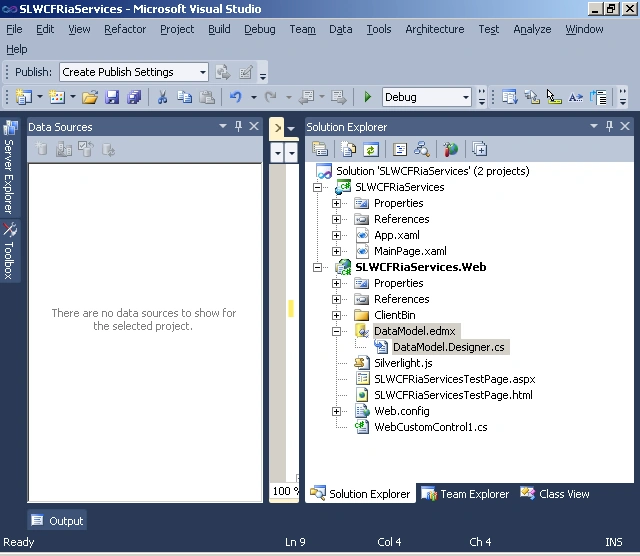Open the Output panel button

(57, 520)
